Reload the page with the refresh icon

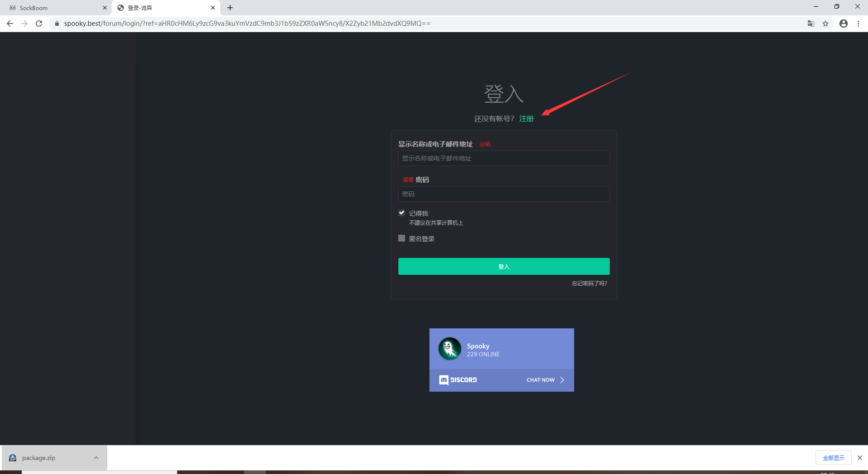pos(39,24)
